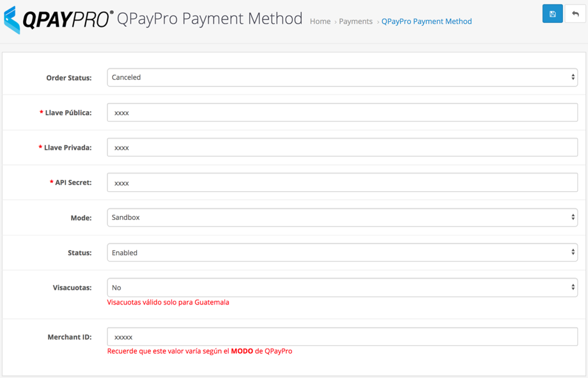Screen dimensions: 588x378
Task: Click the Visacuotas label
Action: click(x=72, y=288)
